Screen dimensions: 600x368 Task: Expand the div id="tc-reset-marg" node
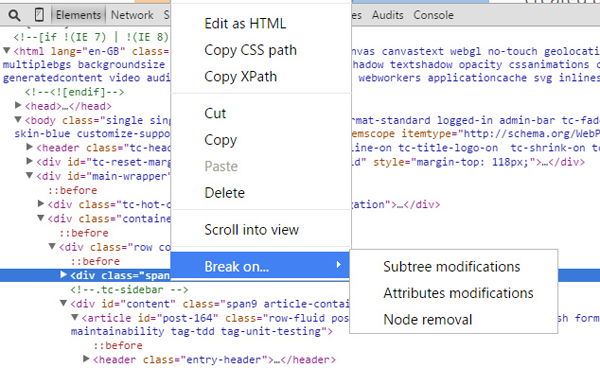[x=29, y=161]
